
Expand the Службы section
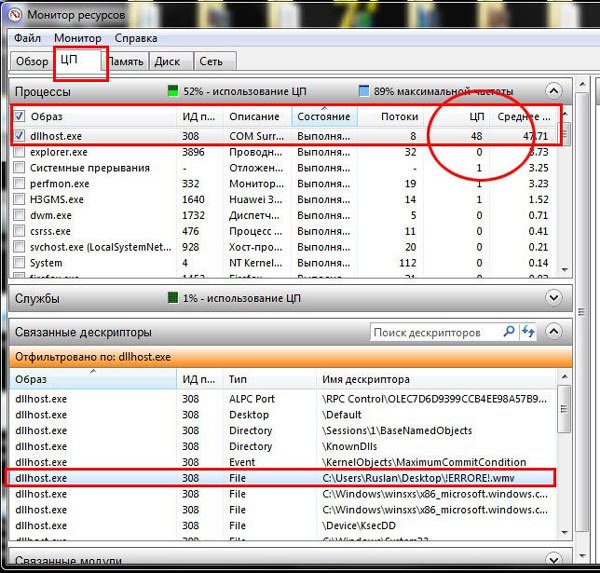(x=554, y=298)
